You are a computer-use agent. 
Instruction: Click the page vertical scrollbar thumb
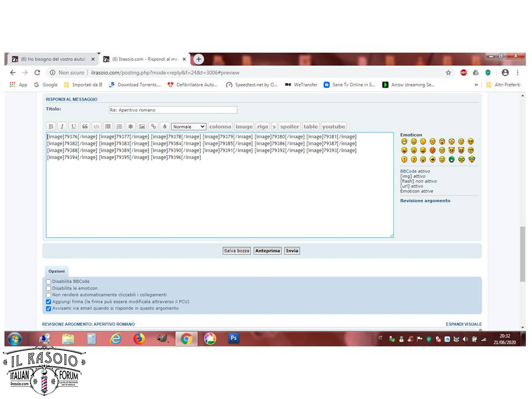tap(523, 254)
